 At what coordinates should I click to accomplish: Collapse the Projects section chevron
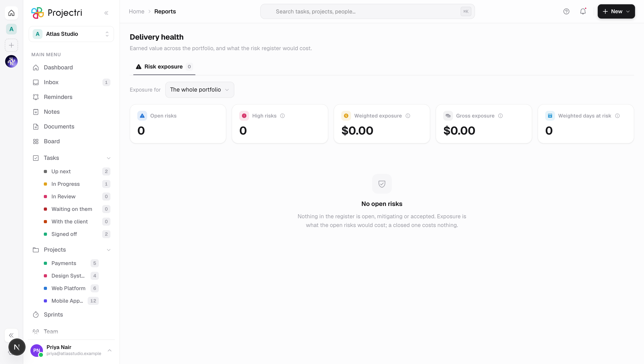pos(108,250)
